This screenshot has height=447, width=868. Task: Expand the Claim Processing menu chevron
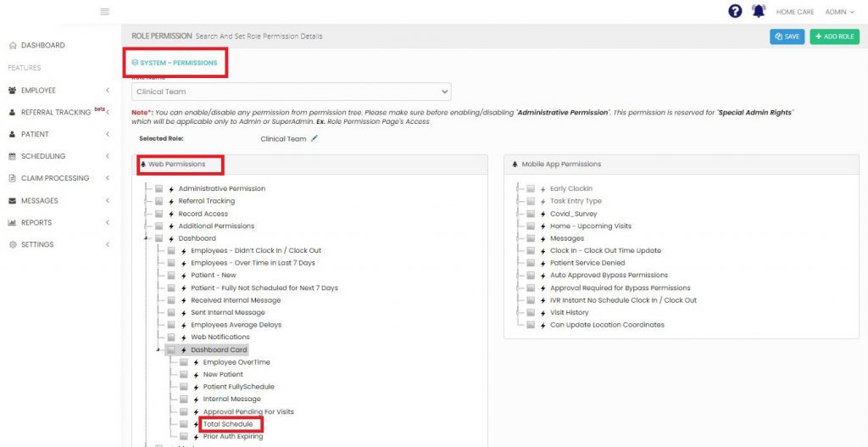pos(108,178)
